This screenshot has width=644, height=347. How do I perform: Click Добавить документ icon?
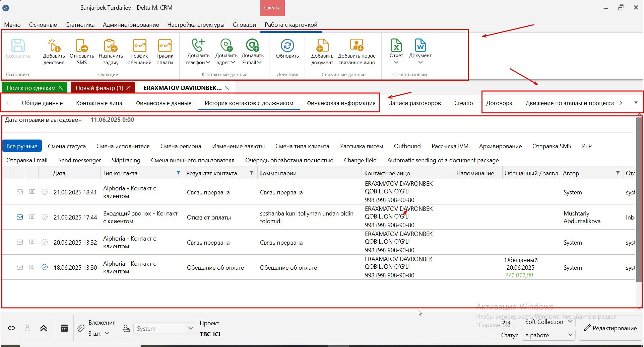322,46
